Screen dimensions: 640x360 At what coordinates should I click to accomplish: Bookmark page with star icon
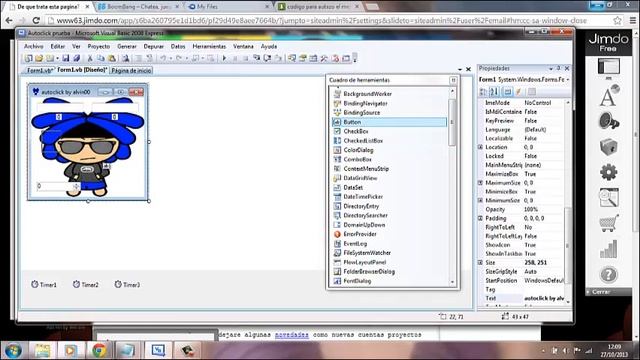[x=618, y=20]
